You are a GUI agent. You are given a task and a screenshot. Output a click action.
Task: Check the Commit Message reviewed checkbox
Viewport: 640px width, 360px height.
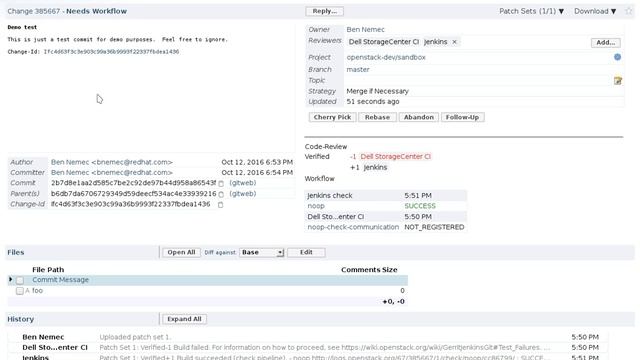(x=20, y=280)
